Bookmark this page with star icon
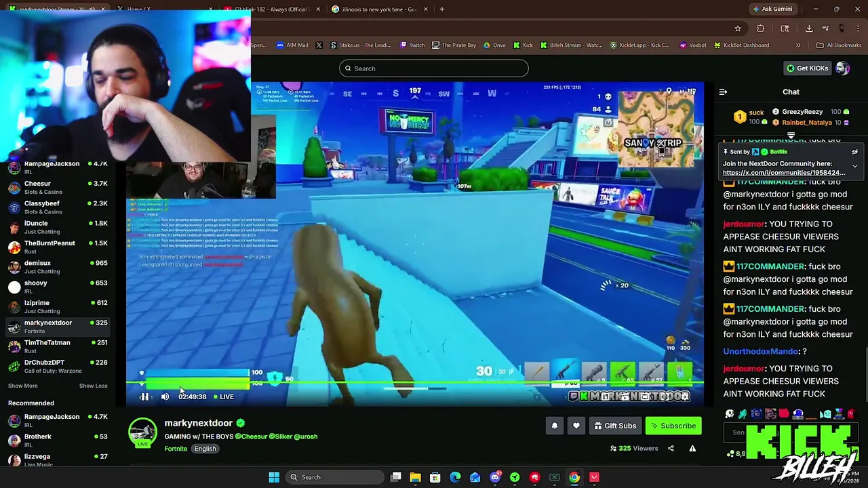Image resolution: width=868 pixels, height=488 pixels. (738, 28)
